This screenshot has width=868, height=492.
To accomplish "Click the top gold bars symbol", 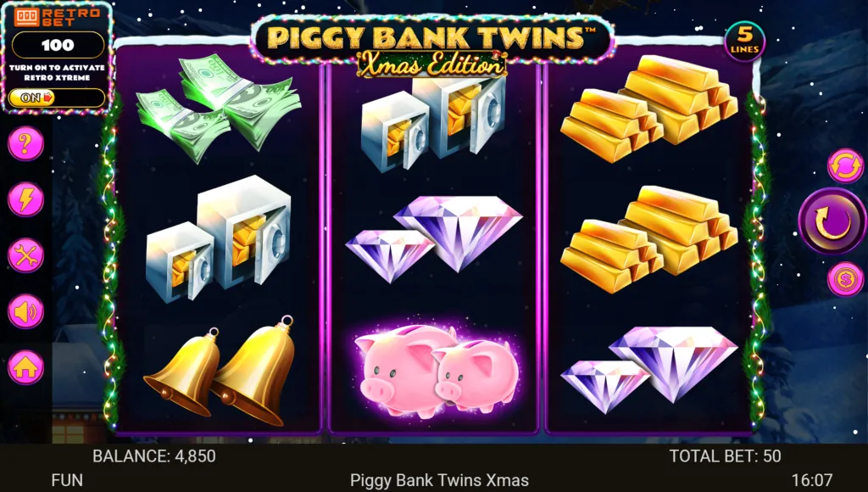I will [648, 109].
